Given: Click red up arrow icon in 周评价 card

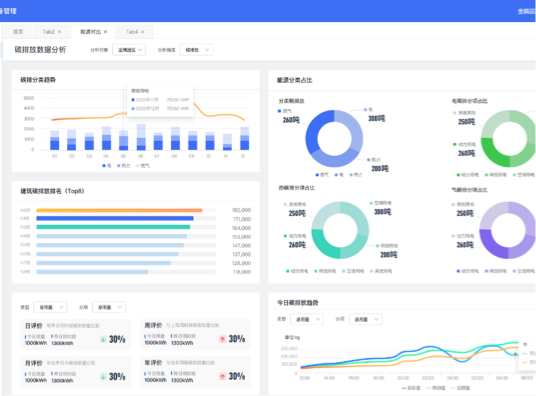Looking at the screenshot, I should click(223, 339).
